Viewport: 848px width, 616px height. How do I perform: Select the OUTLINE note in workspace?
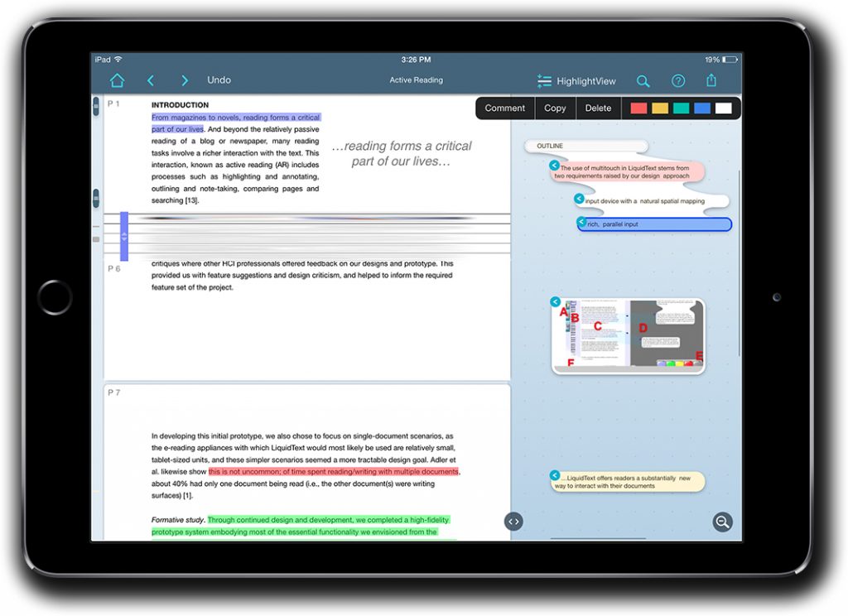(585, 147)
